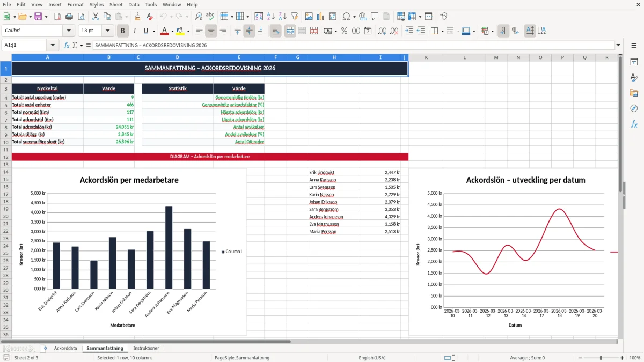Image resolution: width=644 pixels, height=362 pixels.
Task: Open sidebar Gallery panel icon
Action: click(634, 93)
